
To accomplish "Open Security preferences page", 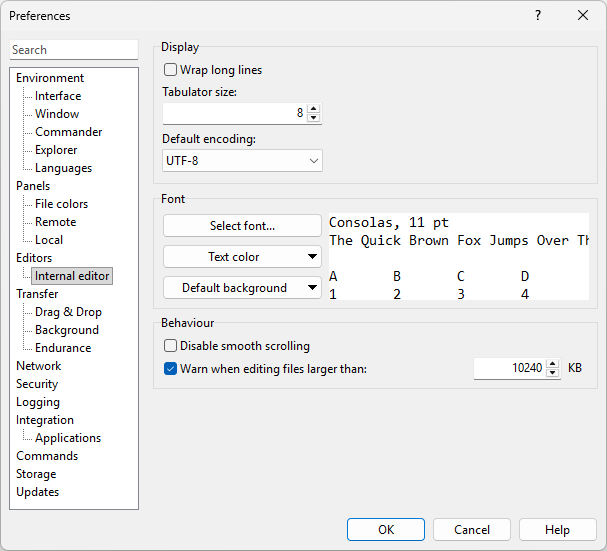I will (37, 384).
